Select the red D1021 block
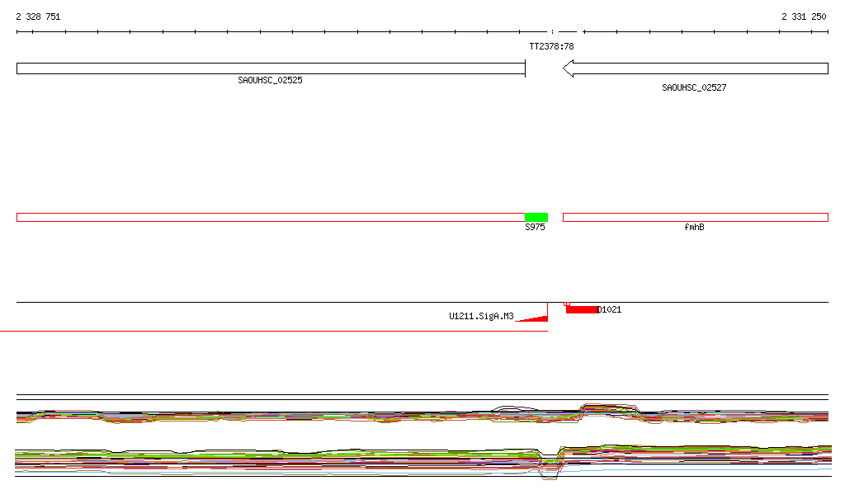This screenshot has height=504, width=845. tap(582, 309)
